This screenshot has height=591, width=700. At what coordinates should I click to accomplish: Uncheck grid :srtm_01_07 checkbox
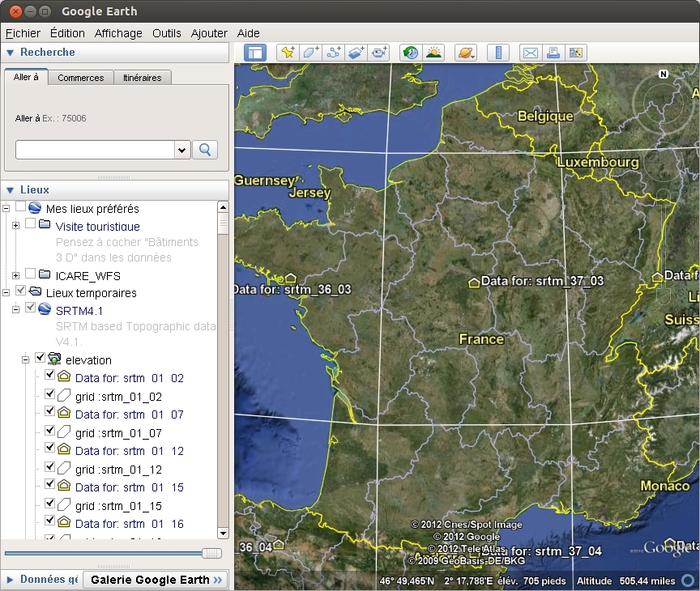tap(50, 430)
